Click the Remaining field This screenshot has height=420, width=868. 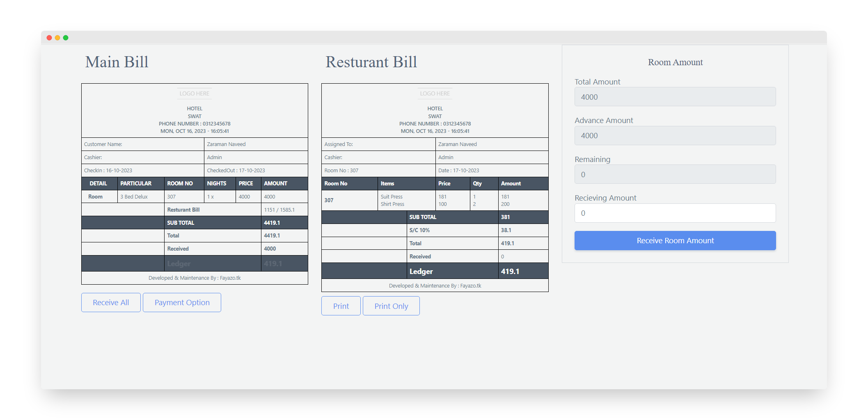[x=675, y=175]
